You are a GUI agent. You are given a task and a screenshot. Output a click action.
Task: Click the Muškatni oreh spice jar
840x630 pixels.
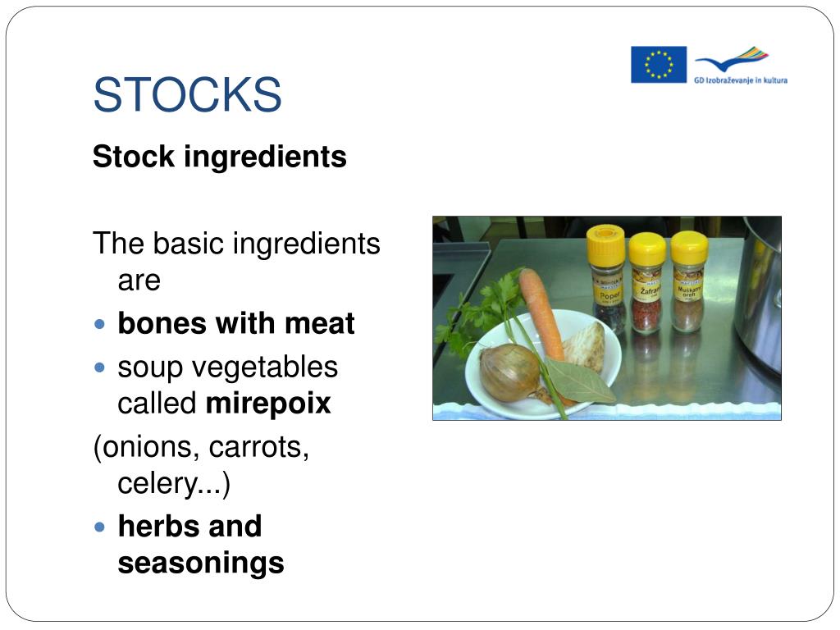coord(688,281)
